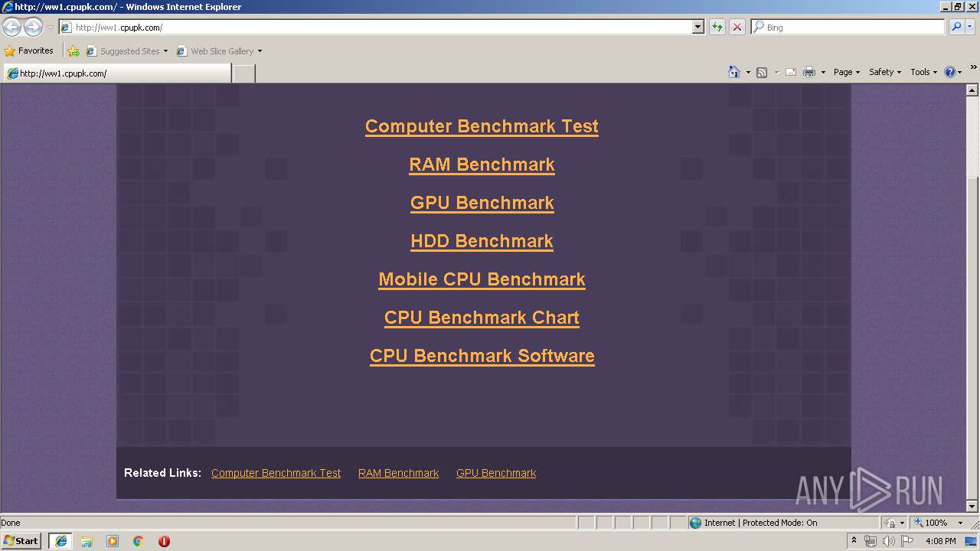
Task: Click the Action Center flag tray icon
Action: [x=907, y=541]
